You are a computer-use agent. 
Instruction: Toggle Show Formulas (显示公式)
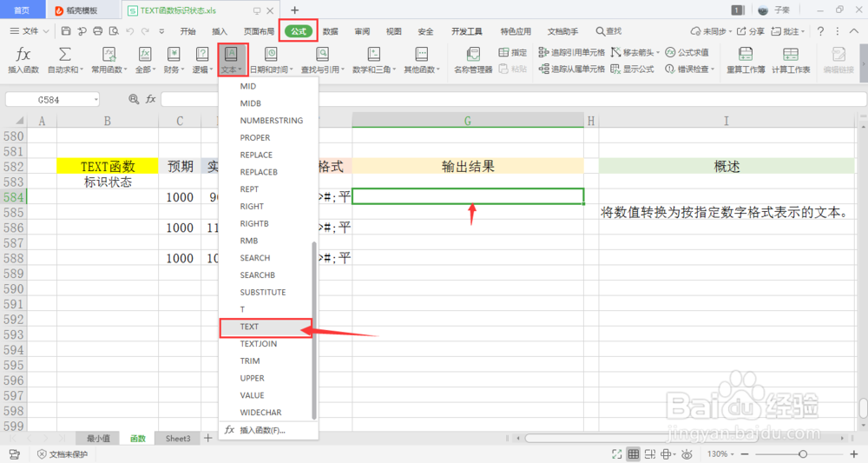(632, 69)
